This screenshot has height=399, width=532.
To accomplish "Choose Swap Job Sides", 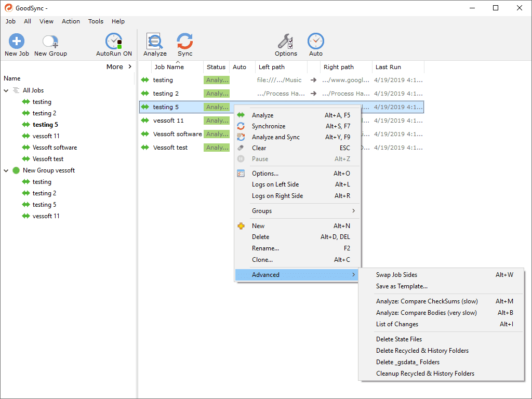I will point(442,275).
